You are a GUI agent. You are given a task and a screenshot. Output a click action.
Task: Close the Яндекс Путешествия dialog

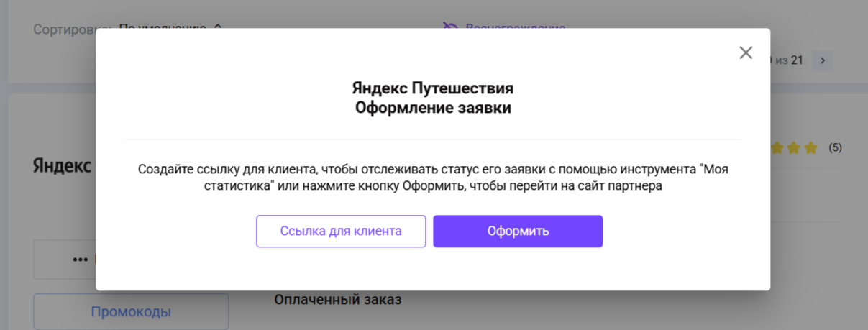pos(746,52)
